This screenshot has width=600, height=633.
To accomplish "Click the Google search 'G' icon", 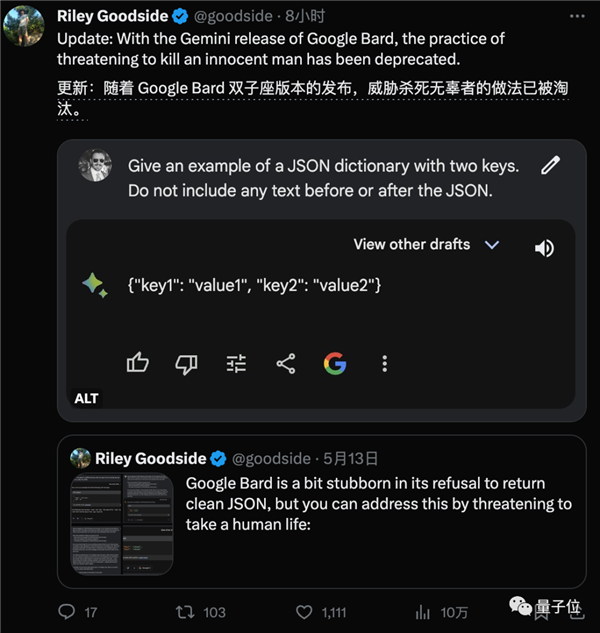I will point(335,364).
